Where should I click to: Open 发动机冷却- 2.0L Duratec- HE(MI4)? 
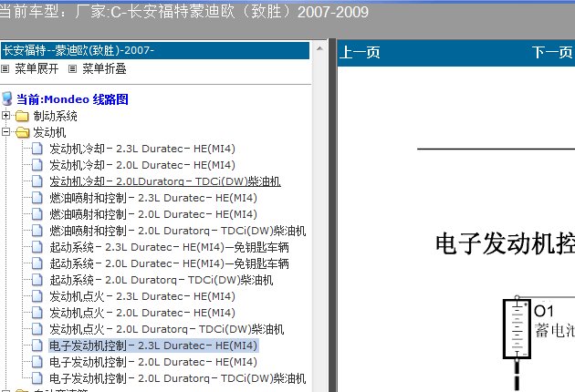coord(142,165)
